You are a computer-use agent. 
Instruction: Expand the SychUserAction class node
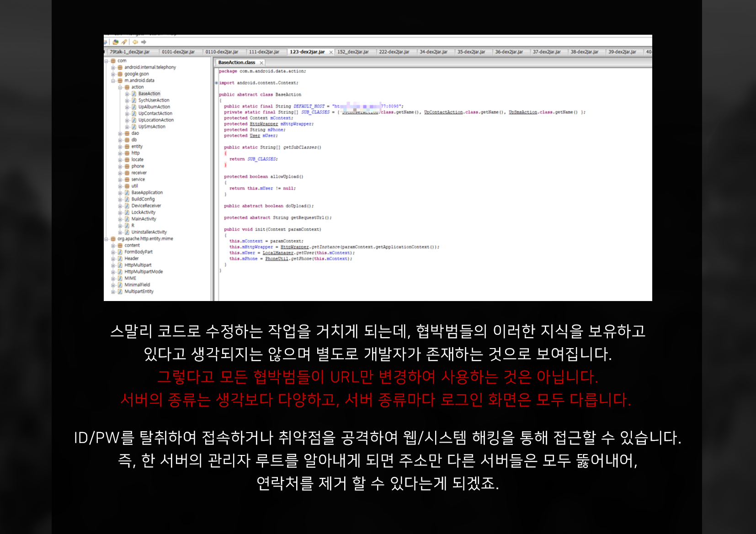point(128,100)
